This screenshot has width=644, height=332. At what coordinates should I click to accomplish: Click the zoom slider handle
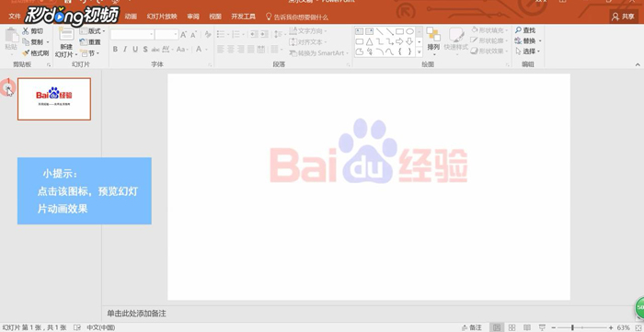572,327
